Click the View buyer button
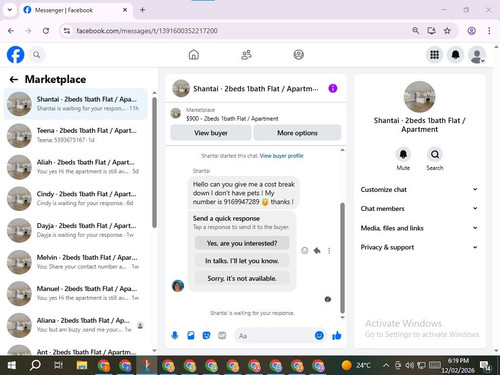This screenshot has width=500, height=375. pos(211,133)
